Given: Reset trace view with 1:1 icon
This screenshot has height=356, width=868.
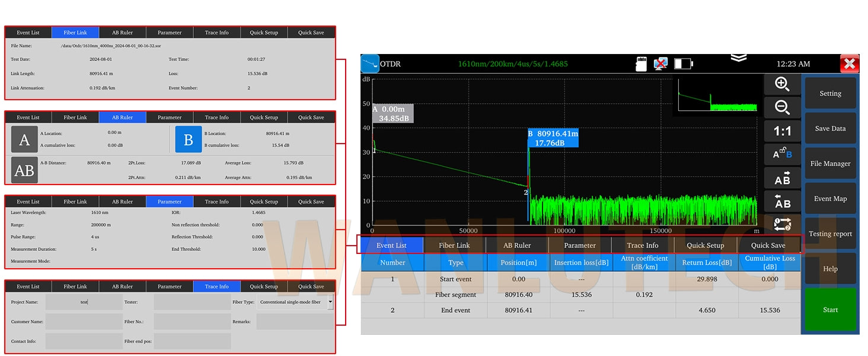Looking at the screenshot, I should click(x=782, y=131).
